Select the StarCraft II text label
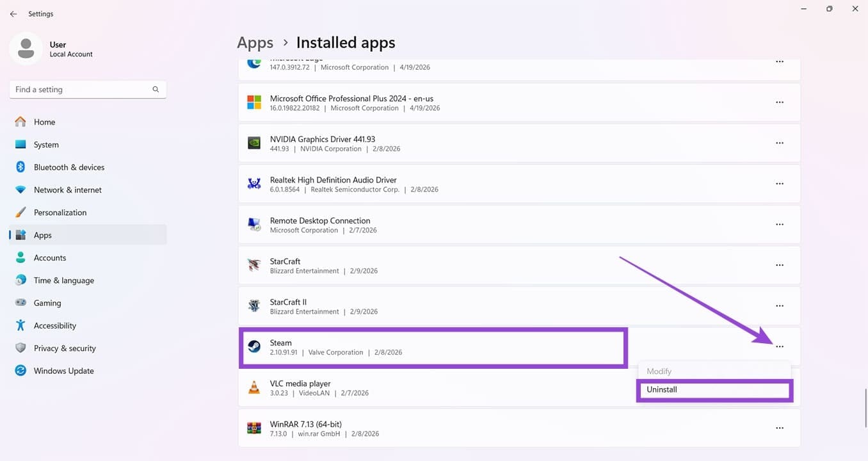 [x=287, y=302]
